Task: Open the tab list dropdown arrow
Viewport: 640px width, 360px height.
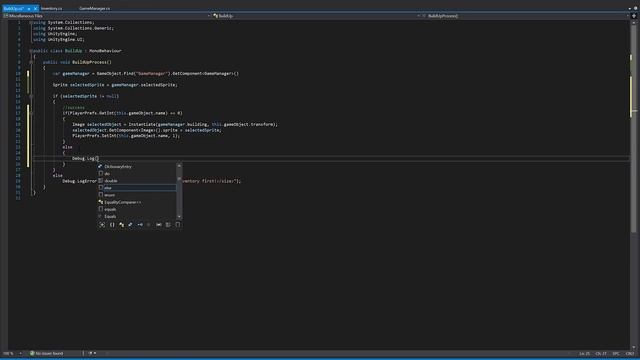Action: tap(629, 8)
